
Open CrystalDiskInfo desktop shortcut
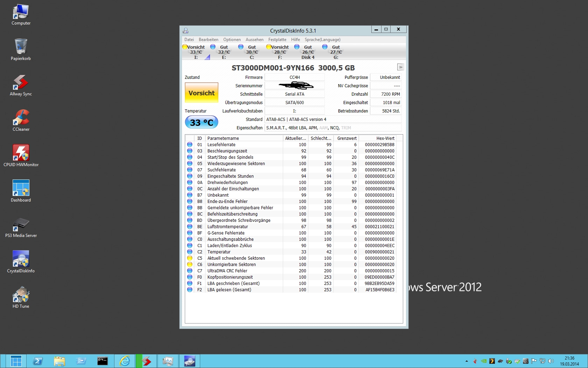click(x=21, y=262)
